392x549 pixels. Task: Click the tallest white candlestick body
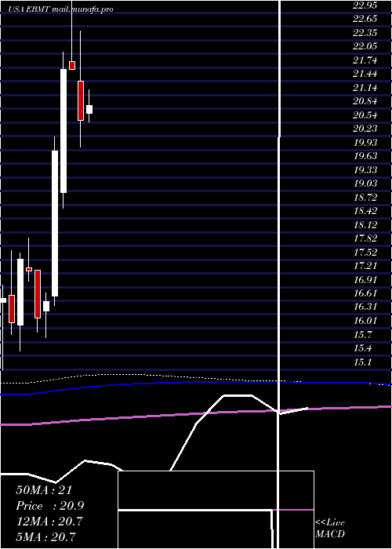pos(55,224)
